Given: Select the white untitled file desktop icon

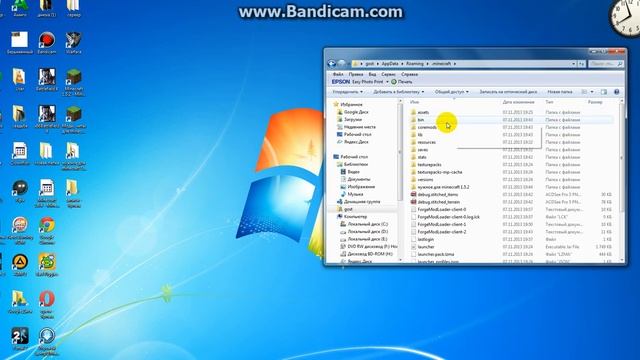Looking at the screenshot, I should click(x=20, y=43).
